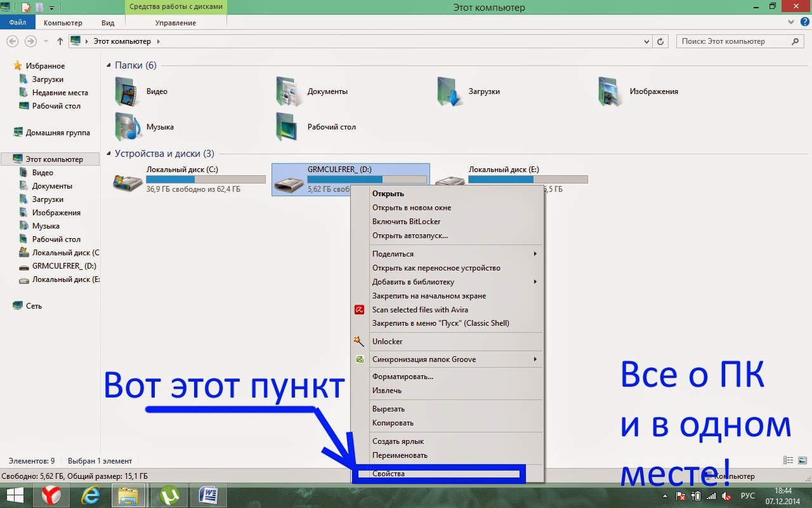Switch to details view layout
The width and height of the screenshot is (812, 508).
[789, 460]
